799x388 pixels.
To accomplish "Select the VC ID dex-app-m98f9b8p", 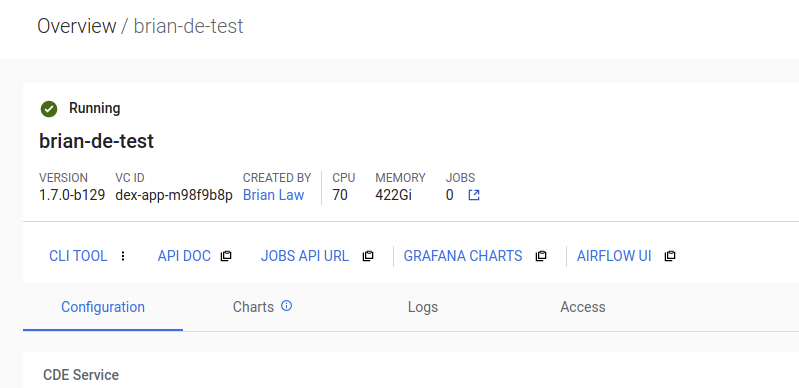I will tap(174, 195).
